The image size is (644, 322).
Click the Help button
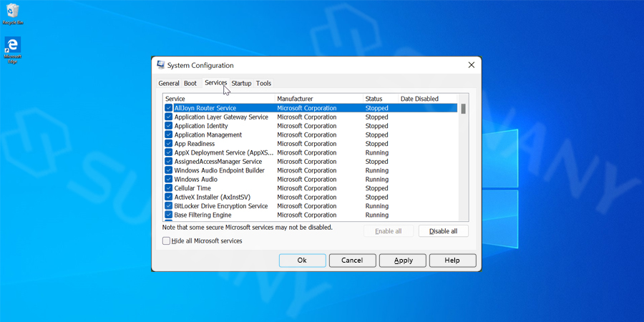pyautogui.click(x=453, y=260)
